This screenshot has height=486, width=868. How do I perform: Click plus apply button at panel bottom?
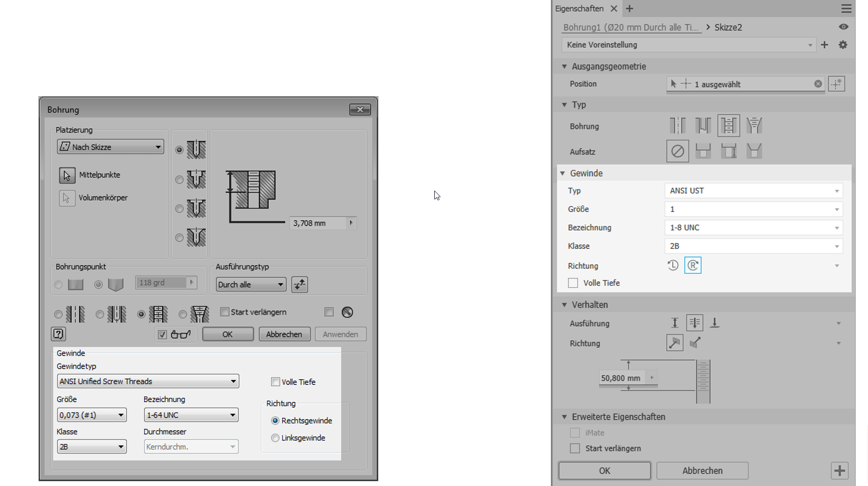840,471
